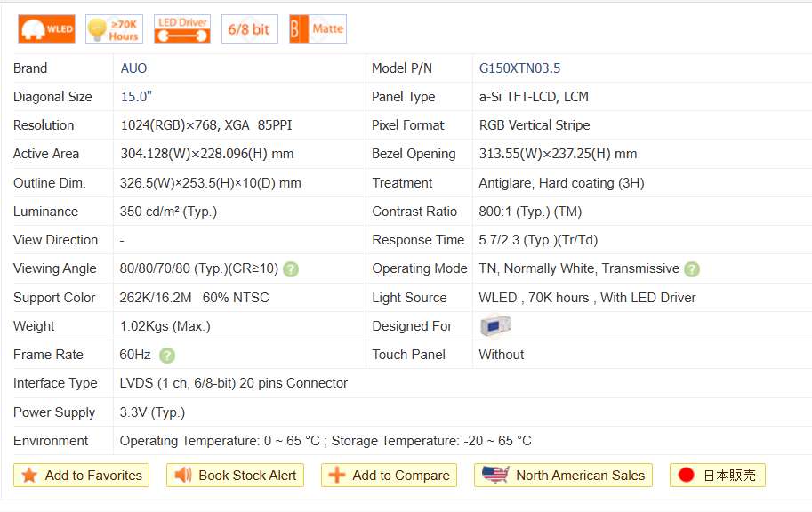812x512 pixels.
Task: Click the Matte surface badge icon
Action: click(x=318, y=29)
